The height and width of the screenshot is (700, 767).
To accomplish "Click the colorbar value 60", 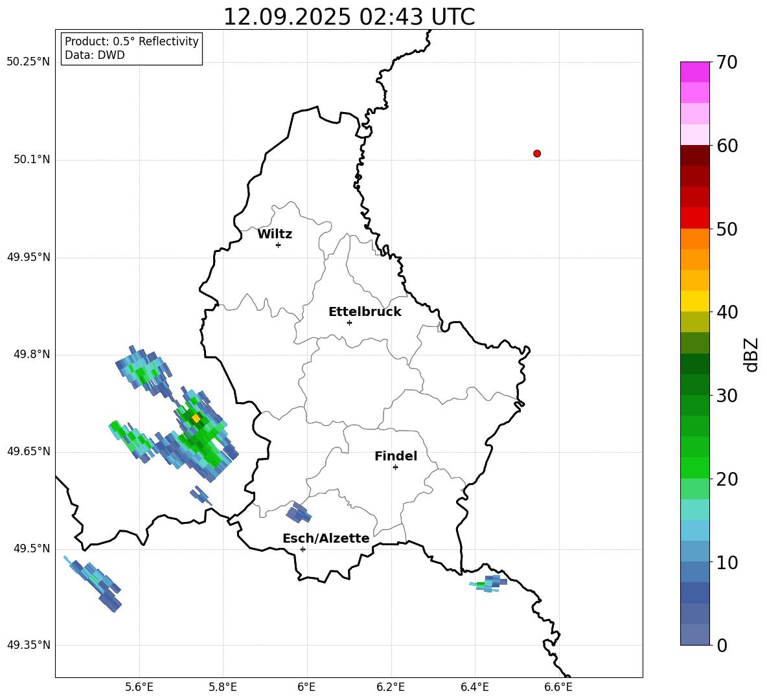I will [x=727, y=146].
